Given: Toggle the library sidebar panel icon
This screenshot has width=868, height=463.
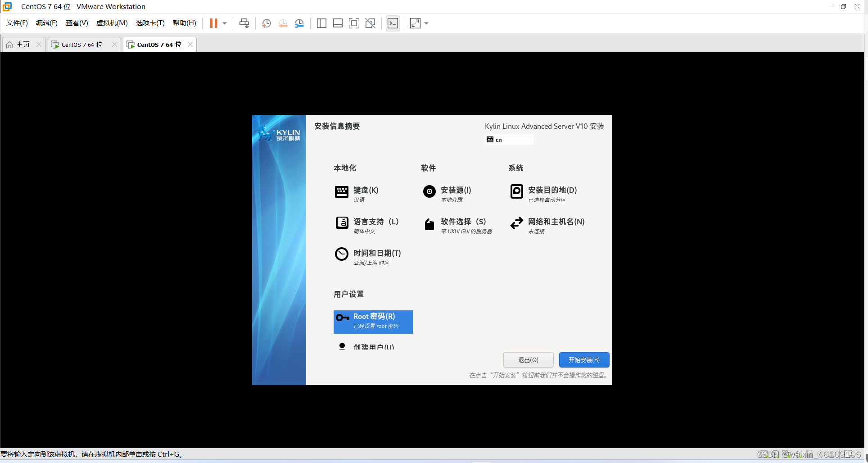Looking at the screenshot, I should pos(321,23).
